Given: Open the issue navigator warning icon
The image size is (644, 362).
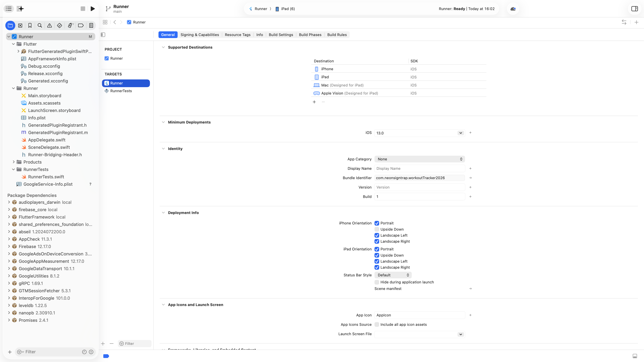Looking at the screenshot, I should [x=49, y=25].
